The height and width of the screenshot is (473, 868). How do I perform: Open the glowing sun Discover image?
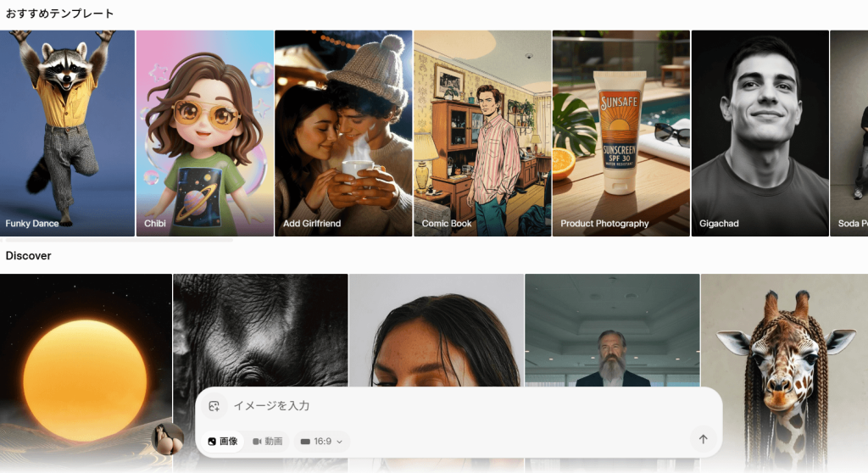tap(85, 339)
